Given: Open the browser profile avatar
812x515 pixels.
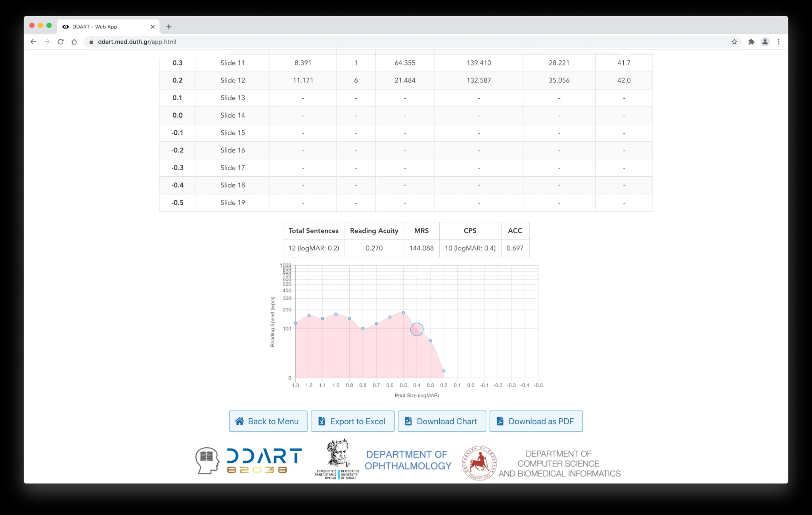Looking at the screenshot, I should [x=765, y=42].
